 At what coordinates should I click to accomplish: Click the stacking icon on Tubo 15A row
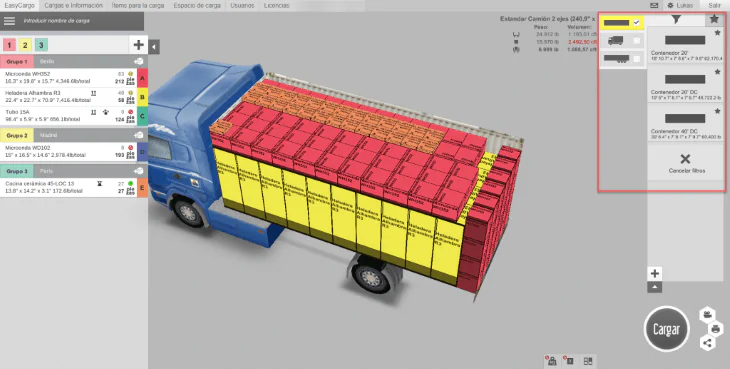94,112
